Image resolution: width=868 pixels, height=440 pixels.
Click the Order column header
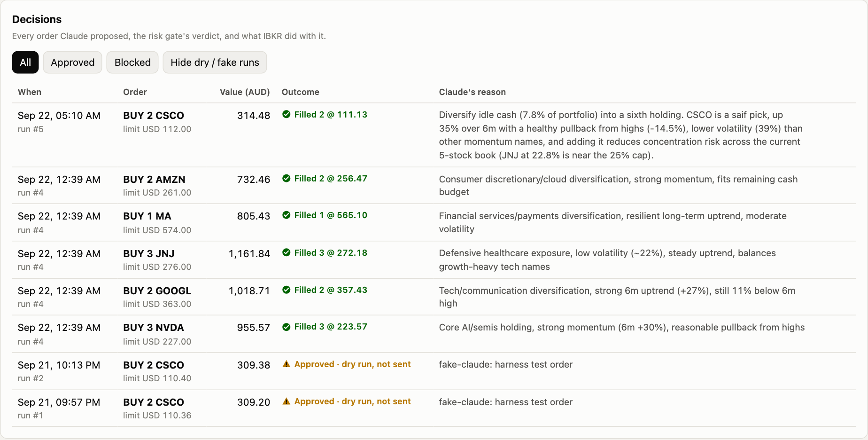pos(135,92)
